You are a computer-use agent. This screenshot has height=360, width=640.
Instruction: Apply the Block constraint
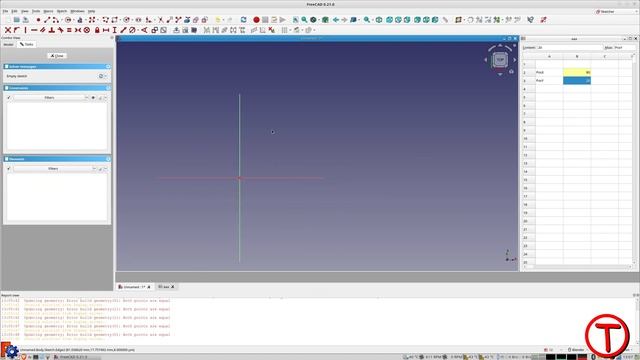pos(87,30)
